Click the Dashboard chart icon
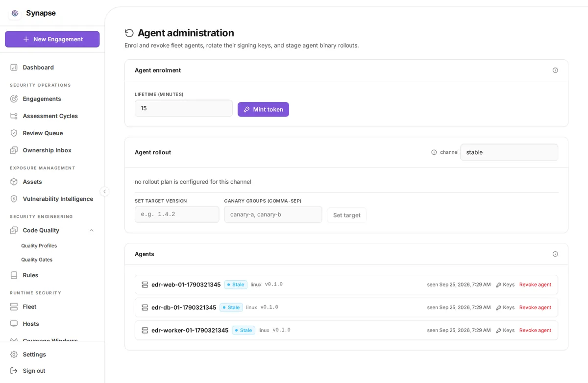The image size is (588, 383). [x=14, y=67]
